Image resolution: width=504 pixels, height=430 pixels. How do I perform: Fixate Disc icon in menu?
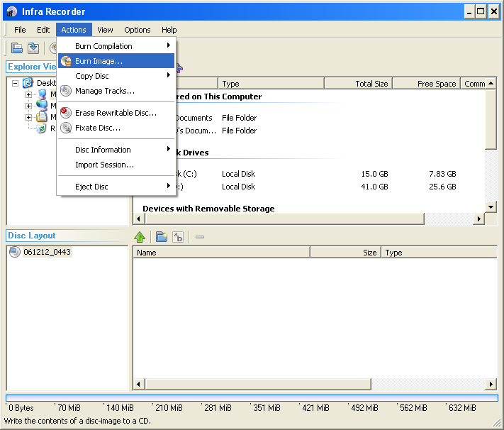[x=66, y=128]
